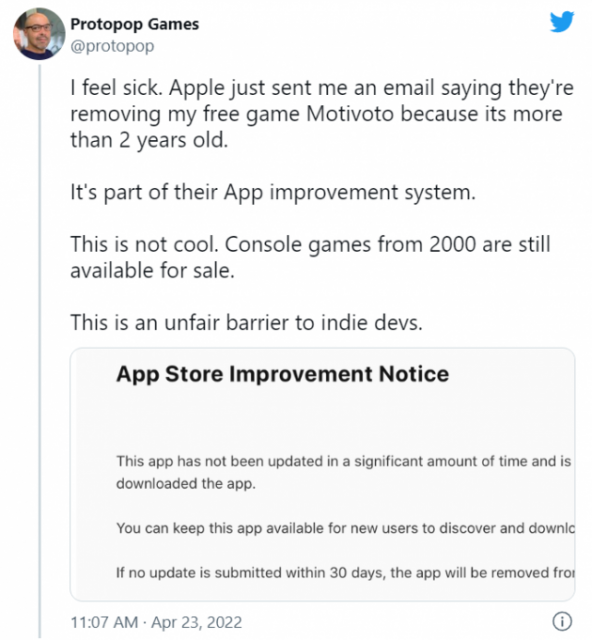This screenshot has width=592, height=640.
Task: Click 'This app has not been updated' line
Action: 344,461
